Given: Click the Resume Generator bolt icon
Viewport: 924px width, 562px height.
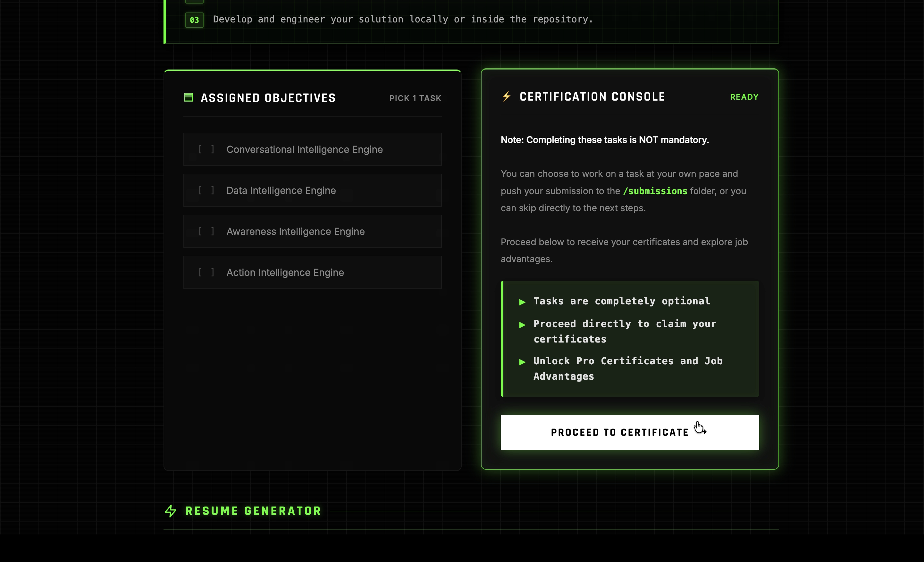Looking at the screenshot, I should click(x=171, y=511).
